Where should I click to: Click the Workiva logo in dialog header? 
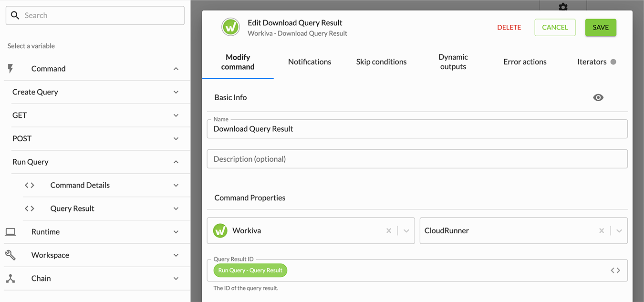click(231, 27)
